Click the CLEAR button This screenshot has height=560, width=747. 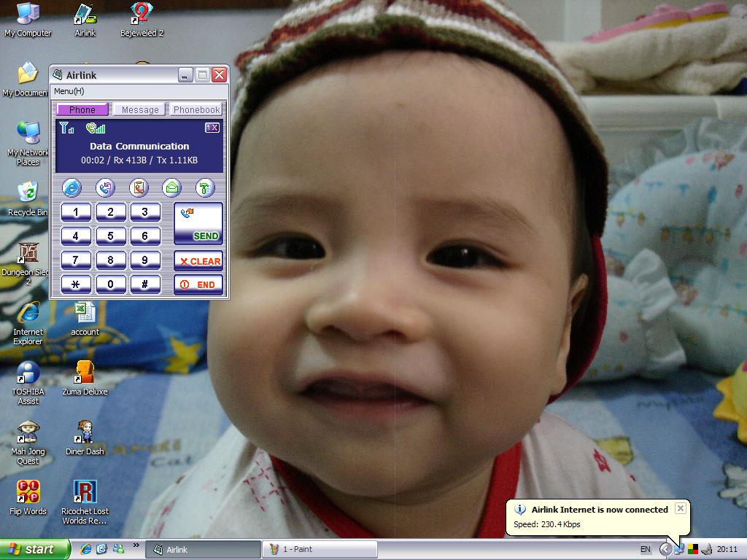(198, 260)
